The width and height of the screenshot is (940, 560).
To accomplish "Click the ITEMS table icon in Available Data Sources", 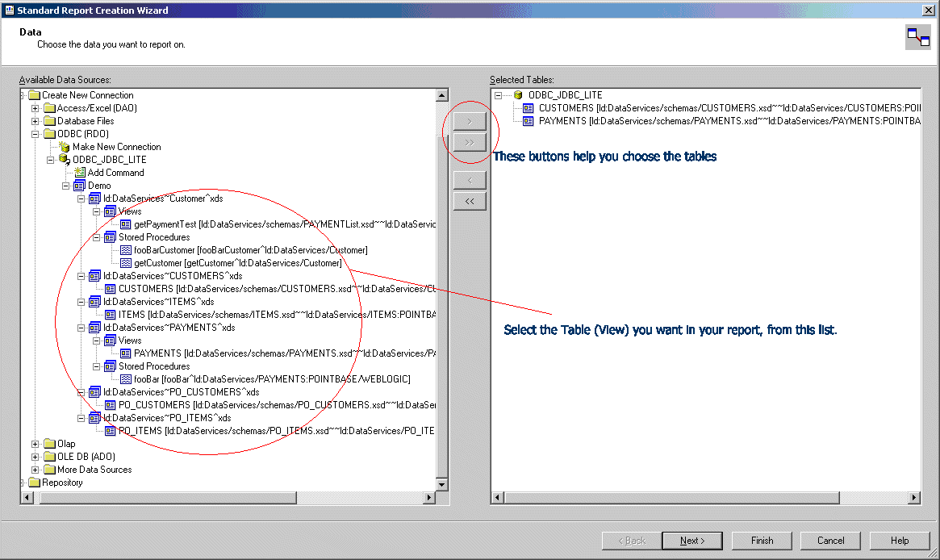I will point(111,315).
